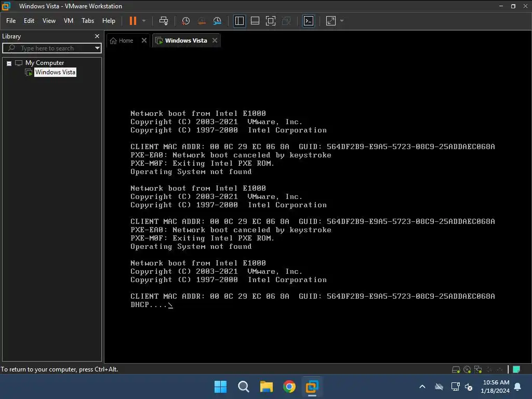Collapse the My Computer tree node
The image size is (532, 399).
[x=9, y=63]
